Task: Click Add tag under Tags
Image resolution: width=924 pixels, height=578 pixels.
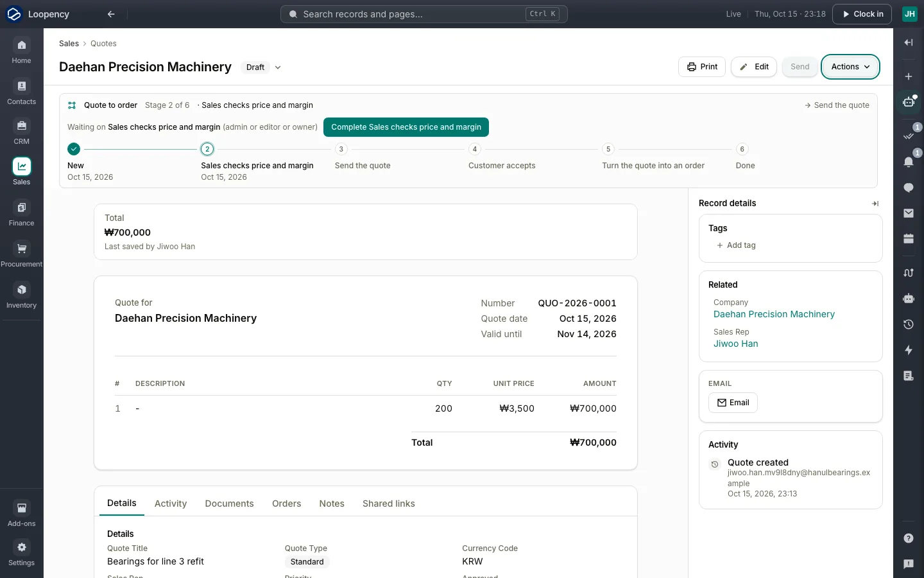Action: point(736,245)
